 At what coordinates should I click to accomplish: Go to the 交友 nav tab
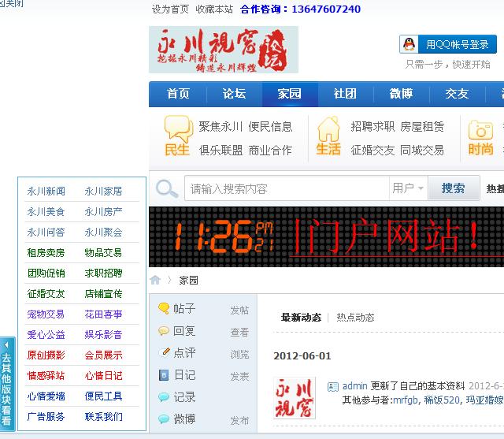pos(457,94)
